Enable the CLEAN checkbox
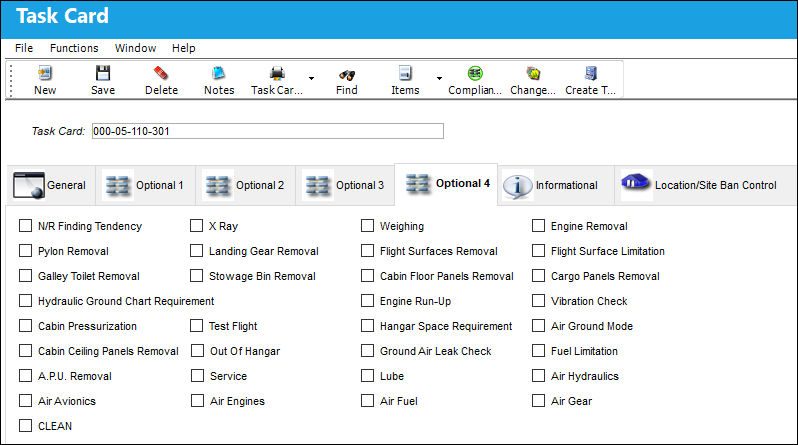Image resolution: width=798 pixels, height=445 pixels. [25, 425]
